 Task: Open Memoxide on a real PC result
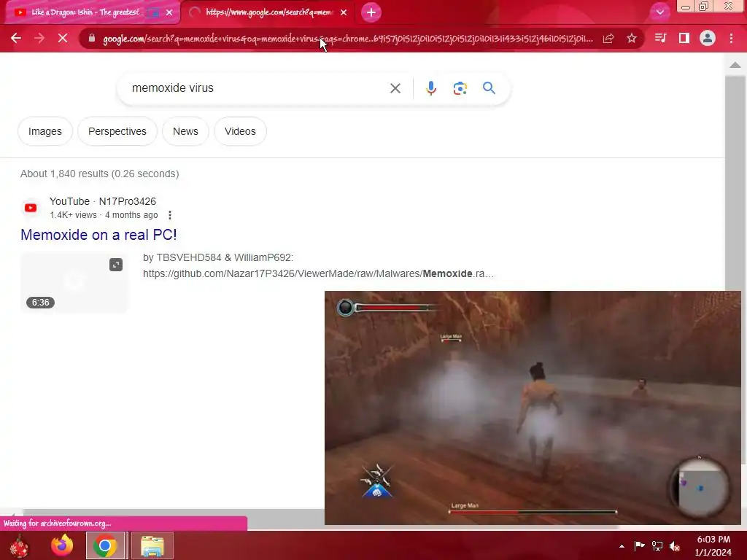pyautogui.click(x=98, y=235)
